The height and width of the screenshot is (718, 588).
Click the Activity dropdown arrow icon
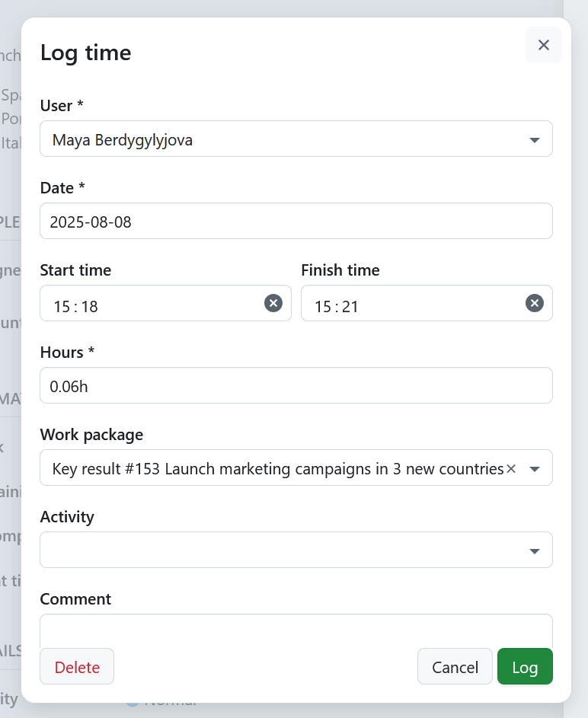point(533,550)
